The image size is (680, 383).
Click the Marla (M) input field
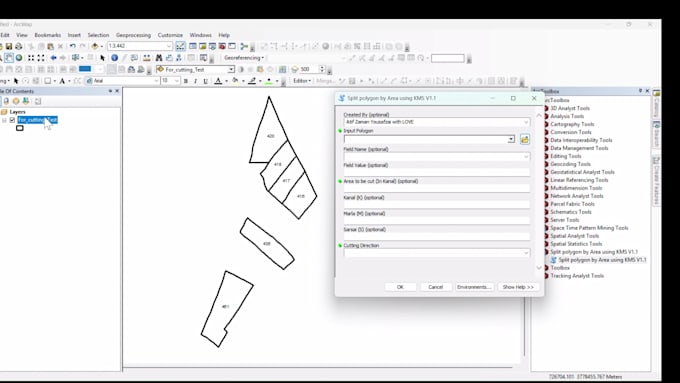pos(437,220)
